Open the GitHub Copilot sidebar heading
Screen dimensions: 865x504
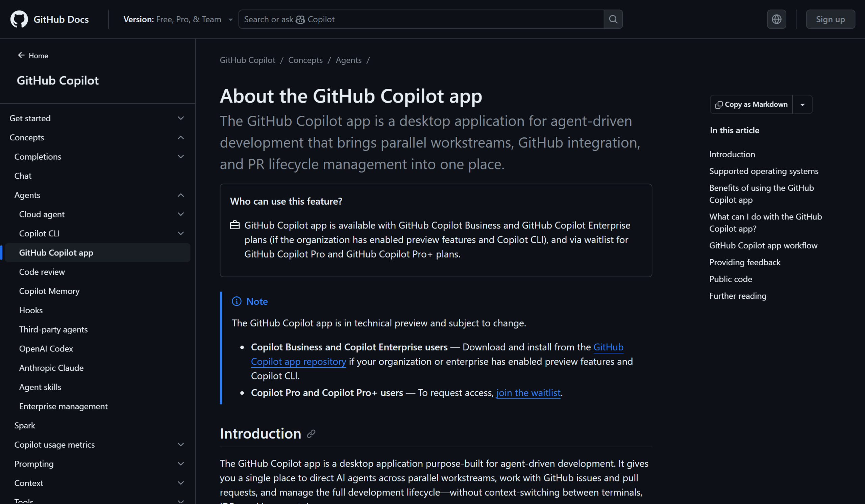58,80
